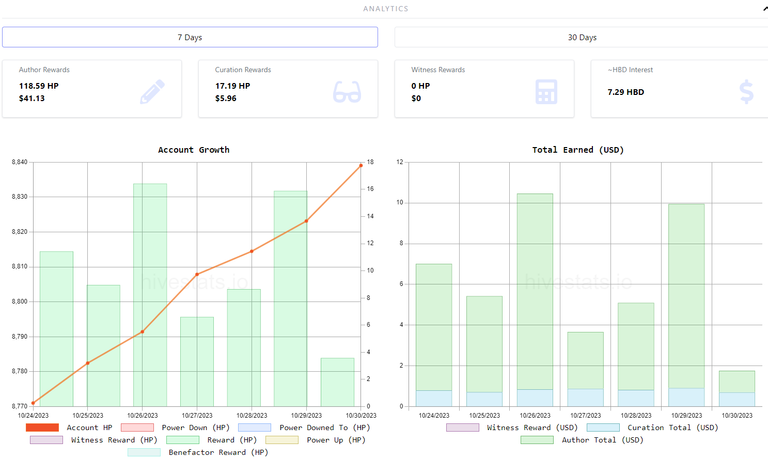Toggle Curation Total (USD) legend swatch
Viewport: 768px width, 463px height.
[603, 428]
